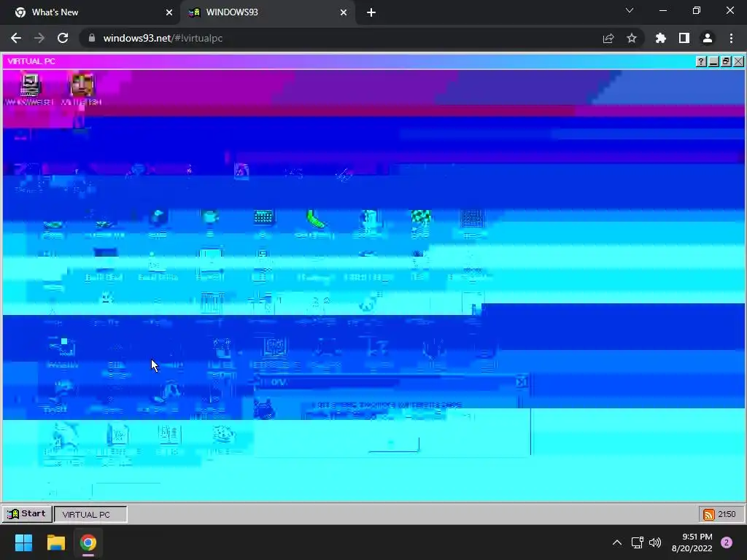Click the 21:50 Windows 93 clock
This screenshot has height=560, width=747.
point(727,514)
